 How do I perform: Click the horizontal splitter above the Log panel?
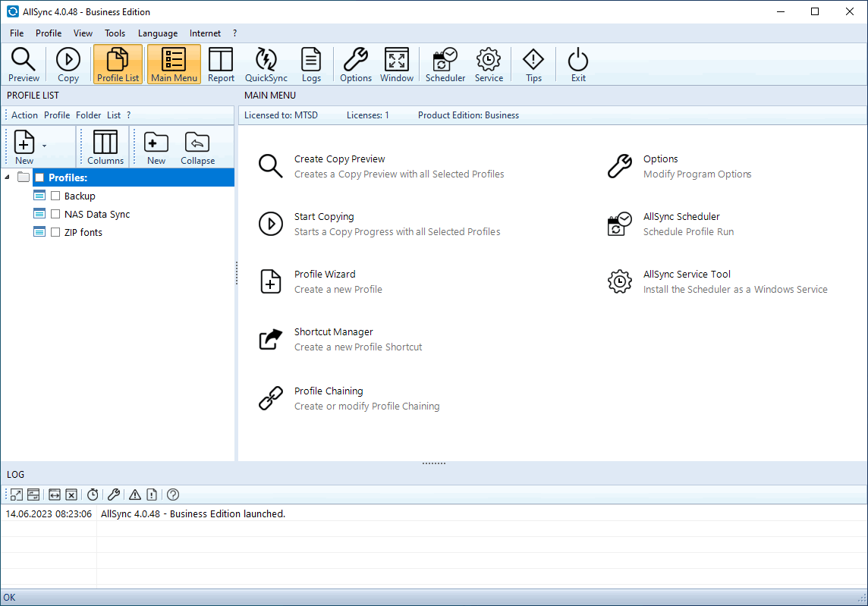[434, 463]
